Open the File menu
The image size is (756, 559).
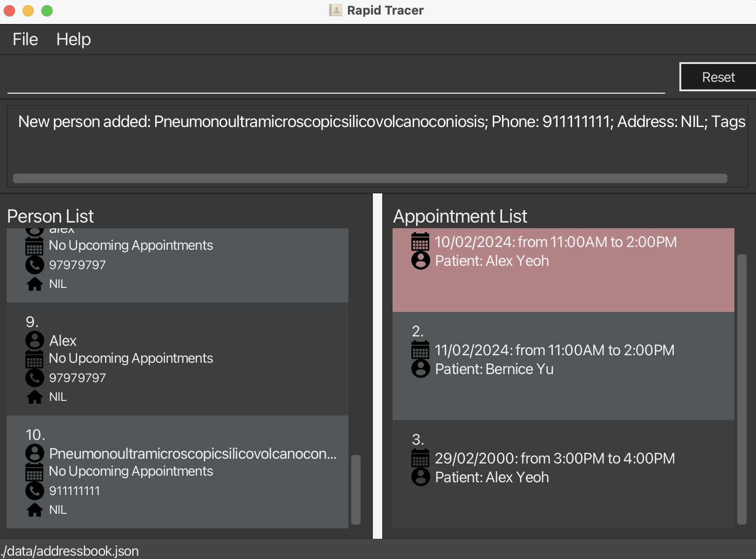pyautogui.click(x=25, y=40)
